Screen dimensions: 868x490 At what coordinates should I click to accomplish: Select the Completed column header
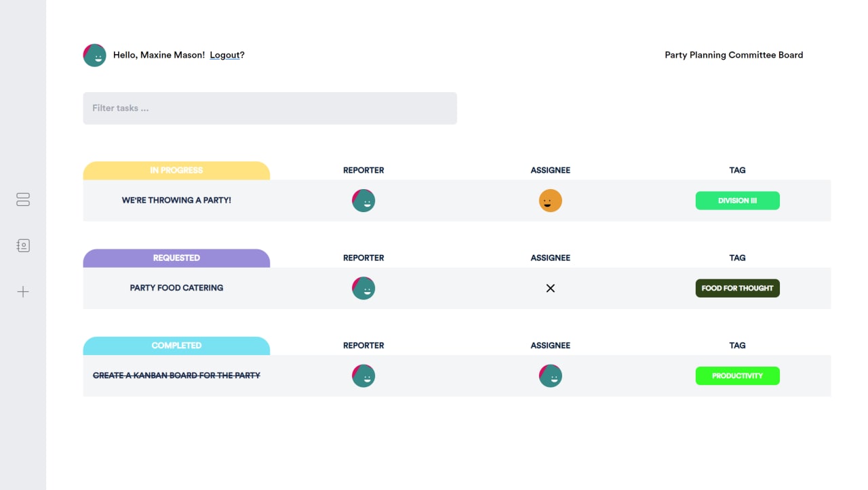pyautogui.click(x=176, y=346)
